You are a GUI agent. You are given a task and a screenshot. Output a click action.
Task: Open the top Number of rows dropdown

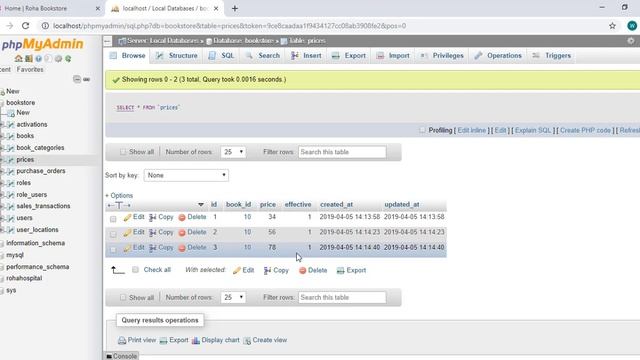tap(233, 152)
